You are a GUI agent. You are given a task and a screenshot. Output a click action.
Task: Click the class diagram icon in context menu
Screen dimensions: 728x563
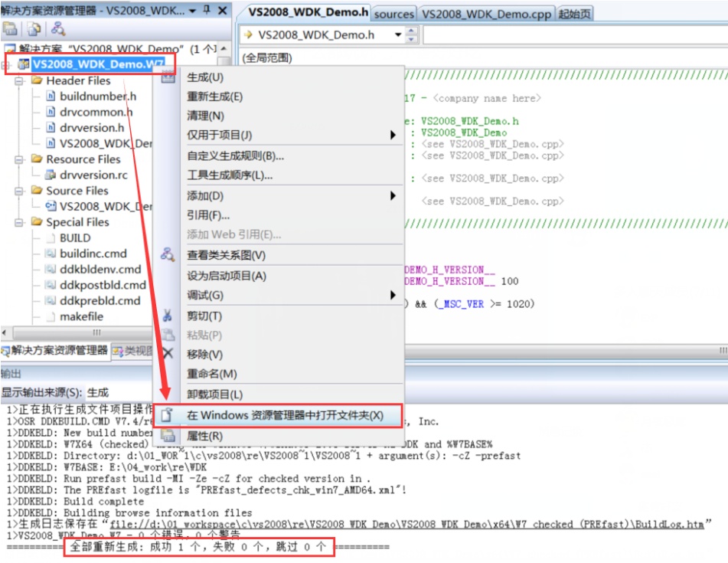pos(168,254)
